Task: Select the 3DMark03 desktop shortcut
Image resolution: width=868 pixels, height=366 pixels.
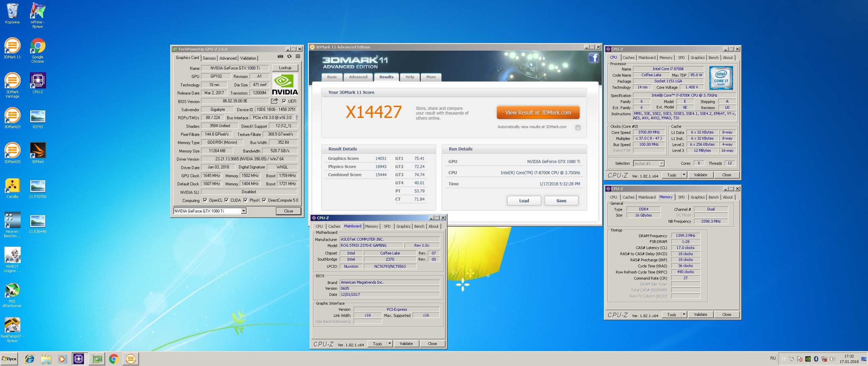Action: pyautogui.click(x=12, y=118)
